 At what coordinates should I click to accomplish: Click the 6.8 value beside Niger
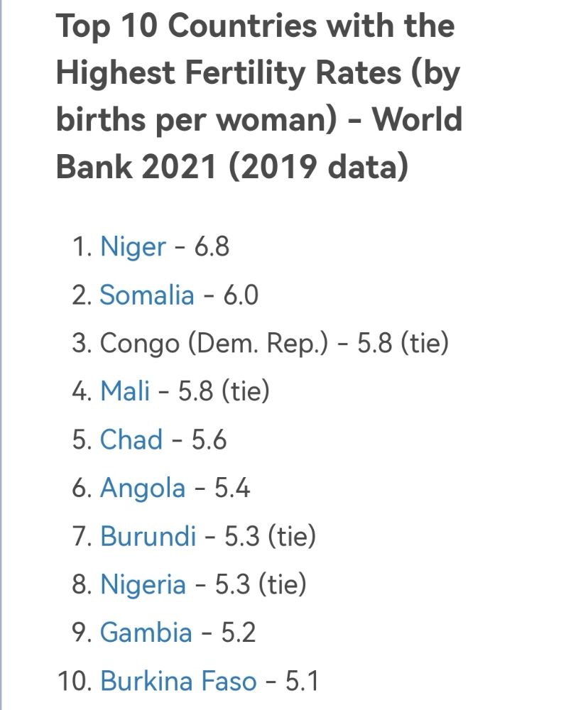click(212, 246)
